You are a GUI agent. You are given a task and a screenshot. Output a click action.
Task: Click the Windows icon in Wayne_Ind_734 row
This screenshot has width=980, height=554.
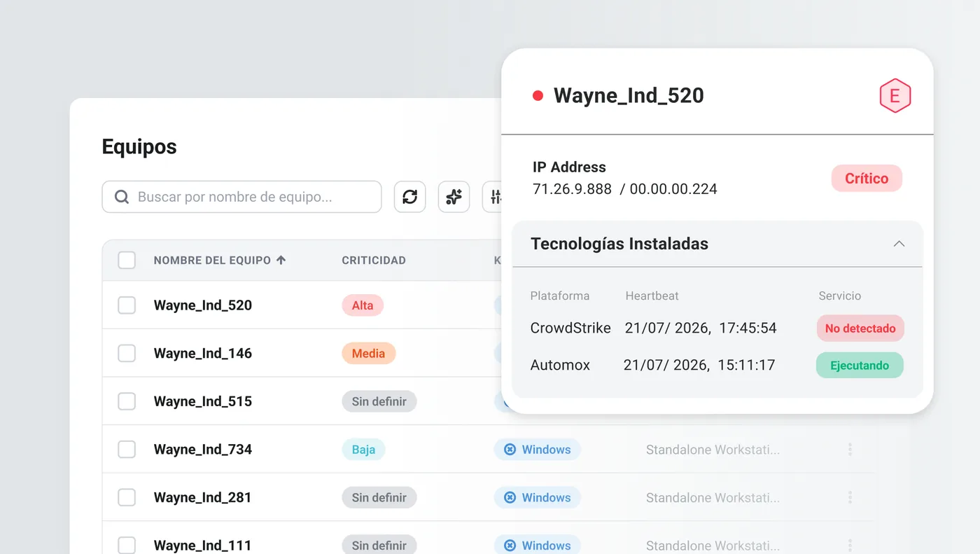[x=510, y=450]
